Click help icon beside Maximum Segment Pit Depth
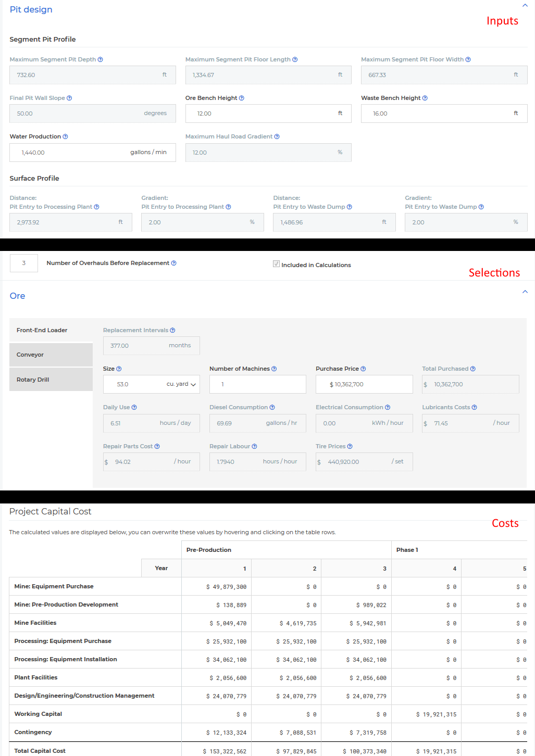The width and height of the screenshot is (535, 756). (x=101, y=60)
